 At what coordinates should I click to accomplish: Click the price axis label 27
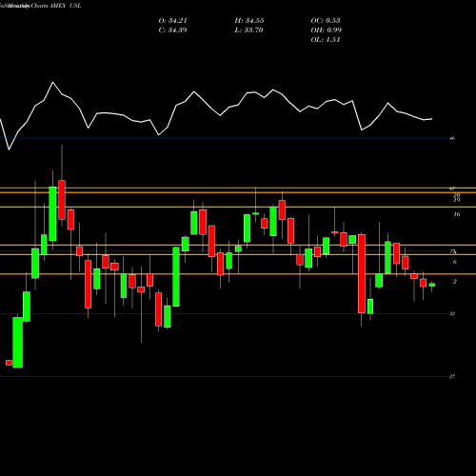point(452,377)
